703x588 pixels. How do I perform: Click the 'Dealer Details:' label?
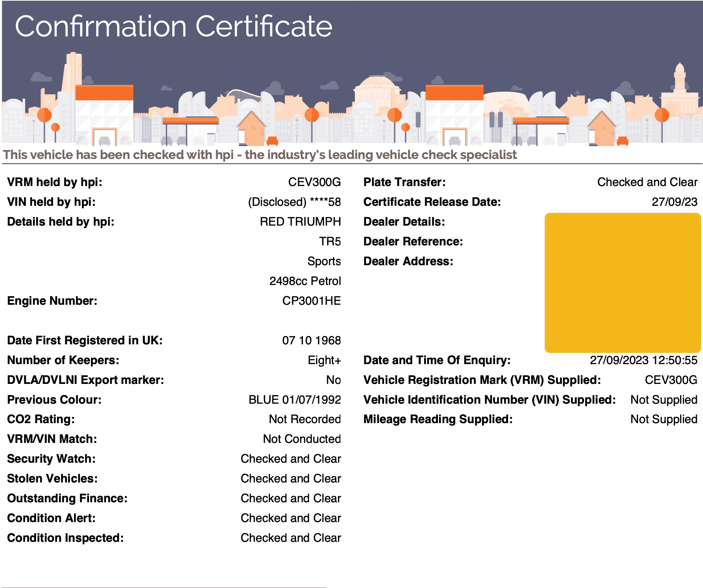click(x=404, y=221)
